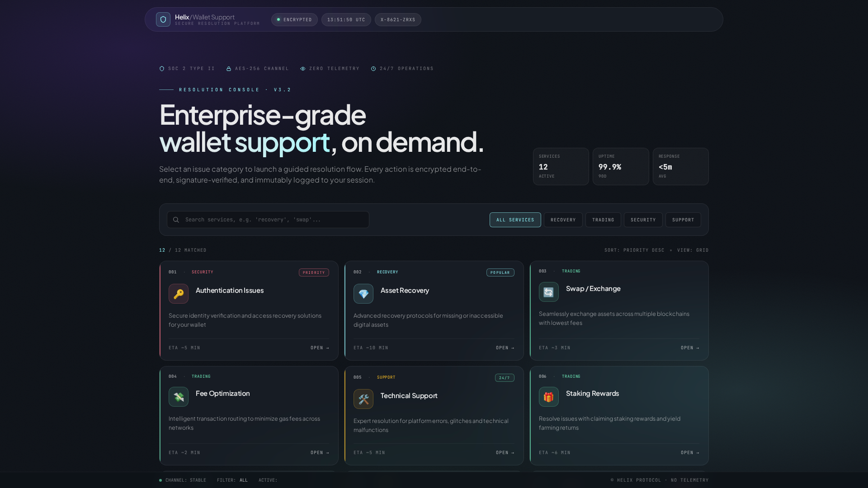Screen dimensions: 868x488
Task: Click the Helix shield logo icon
Action: (x=163, y=19)
